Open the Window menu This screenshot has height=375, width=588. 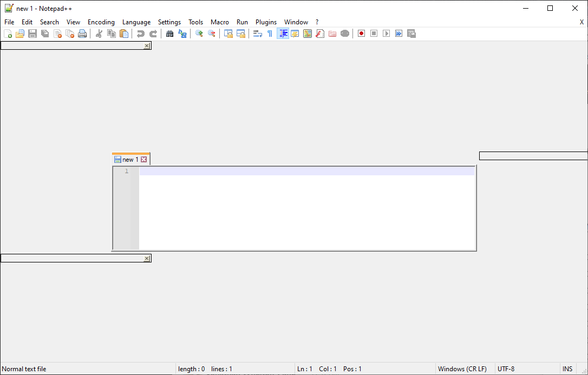click(x=296, y=22)
